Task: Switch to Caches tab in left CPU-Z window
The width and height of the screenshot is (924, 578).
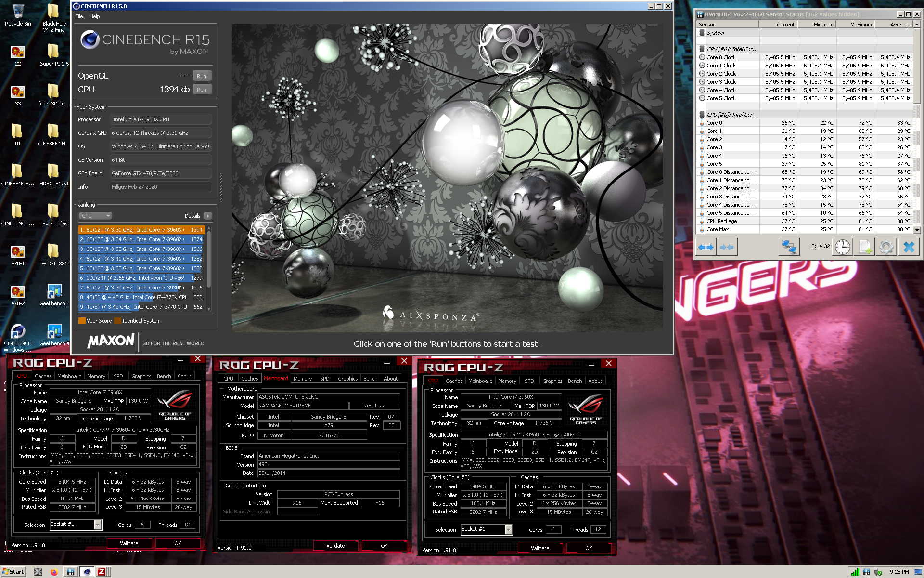Action: [43, 376]
